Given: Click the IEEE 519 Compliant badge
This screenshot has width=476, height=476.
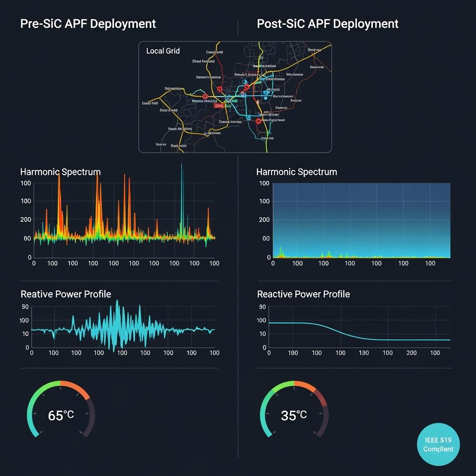Looking at the screenshot, I should [x=441, y=445].
